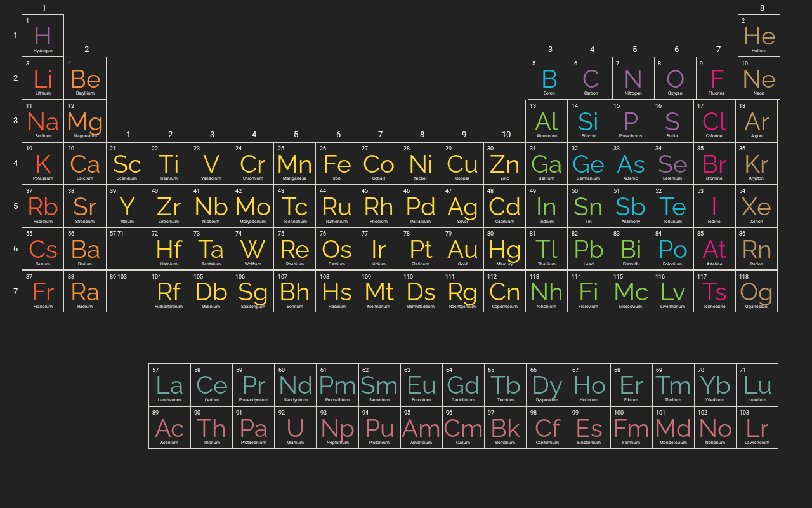
Task: Click the Gold (Au) element tile
Action: [x=462, y=249]
